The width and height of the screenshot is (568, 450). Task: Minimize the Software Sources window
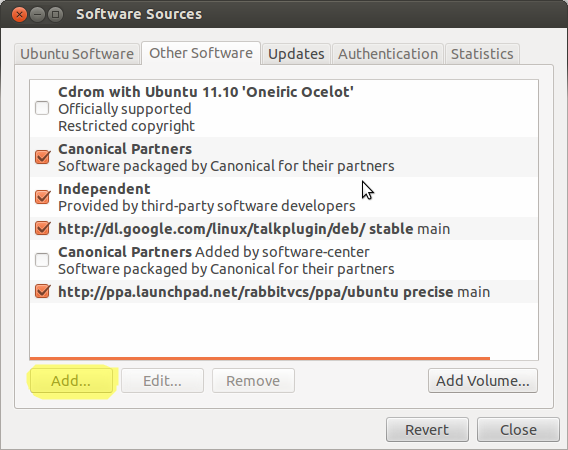click(37, 14)
